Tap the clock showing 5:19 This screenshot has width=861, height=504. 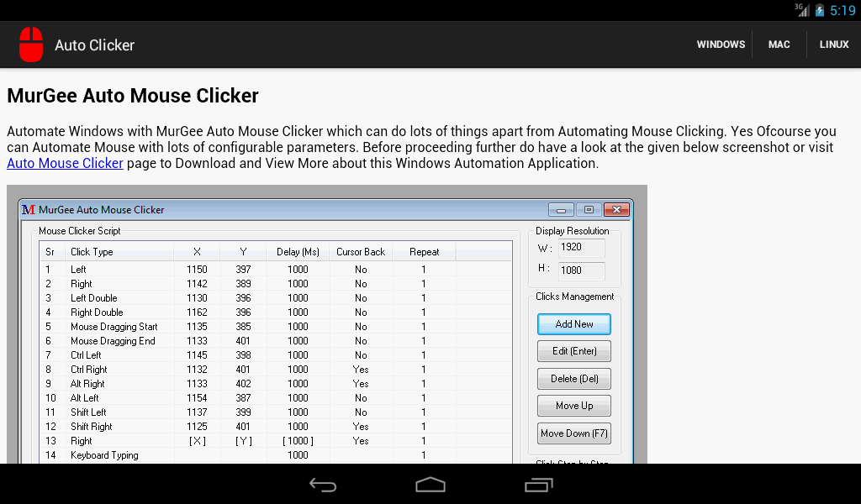[843, 10]
